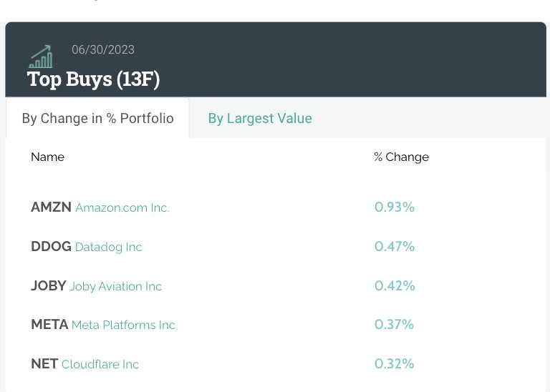This screenshot has height=392, width=550.
Task: Click the NET ticker symbol
Action: coord(44,364)
